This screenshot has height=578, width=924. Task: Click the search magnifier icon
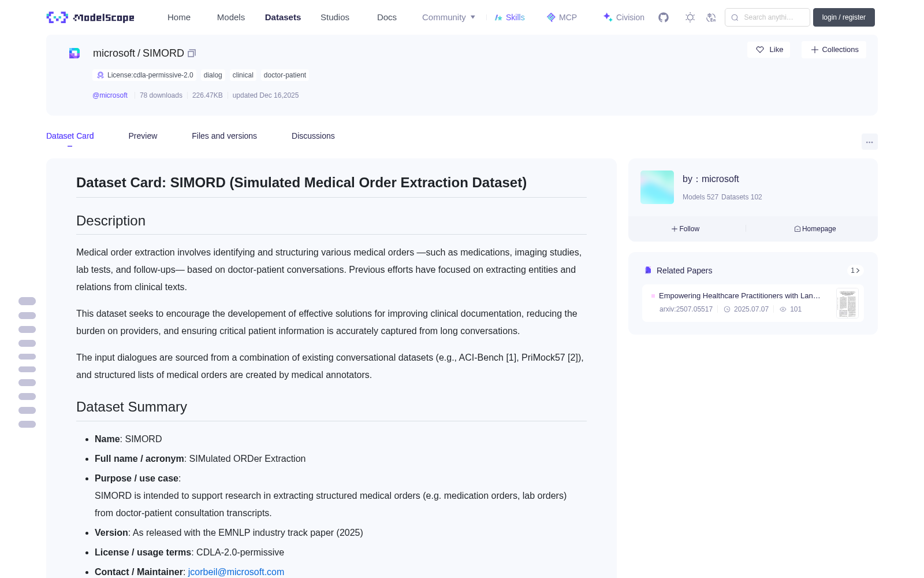point(735,17)
